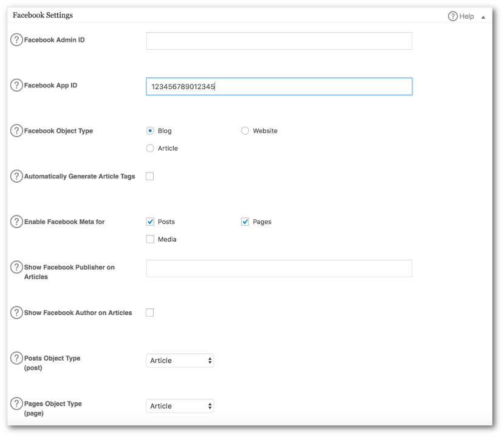Click the Enable Facebook Meta for label
The width and height of the screenshot is (504, 437).
pos(64,222)
